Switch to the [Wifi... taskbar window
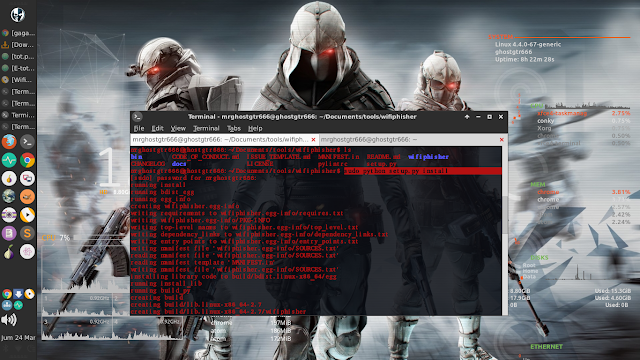Screen dimensions: 640x360 pos(18,80)
